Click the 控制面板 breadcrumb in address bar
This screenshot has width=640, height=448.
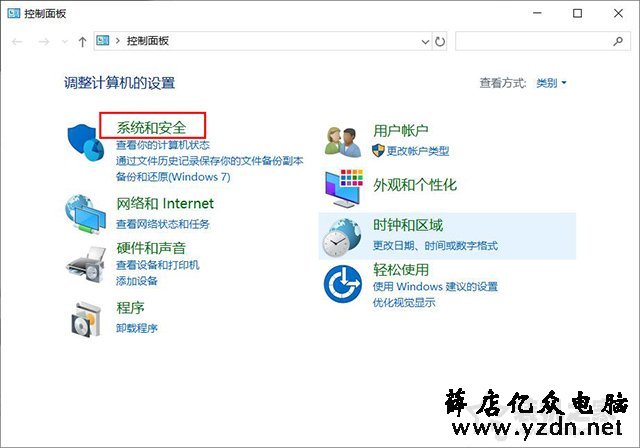pos(148,41)
